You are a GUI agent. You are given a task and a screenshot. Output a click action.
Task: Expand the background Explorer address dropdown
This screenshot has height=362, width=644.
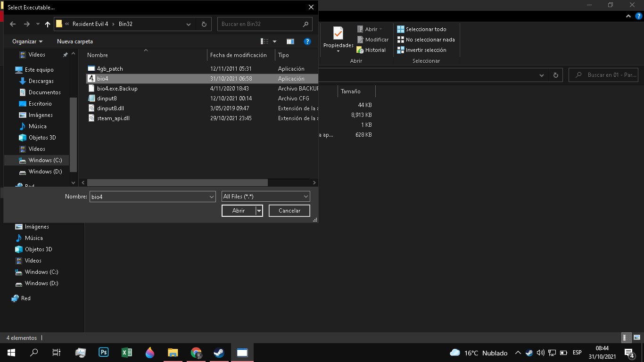542,75
